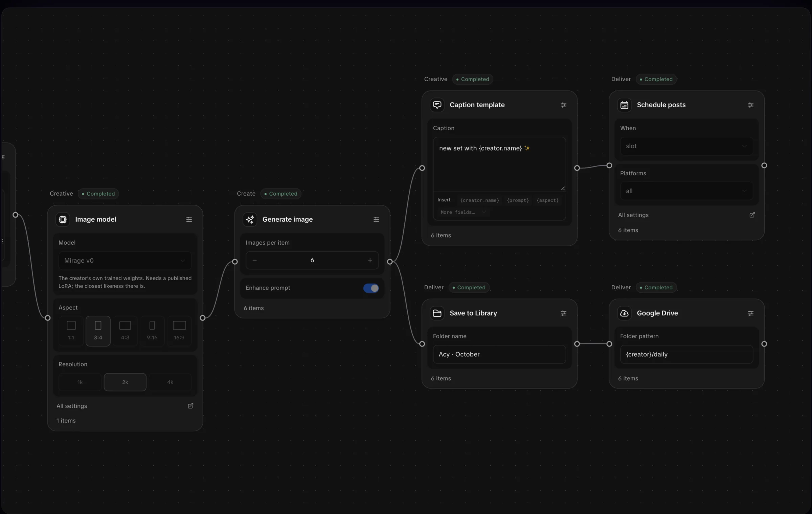
Task: Insert the {aspect} field chip
Action: (547, 200)
